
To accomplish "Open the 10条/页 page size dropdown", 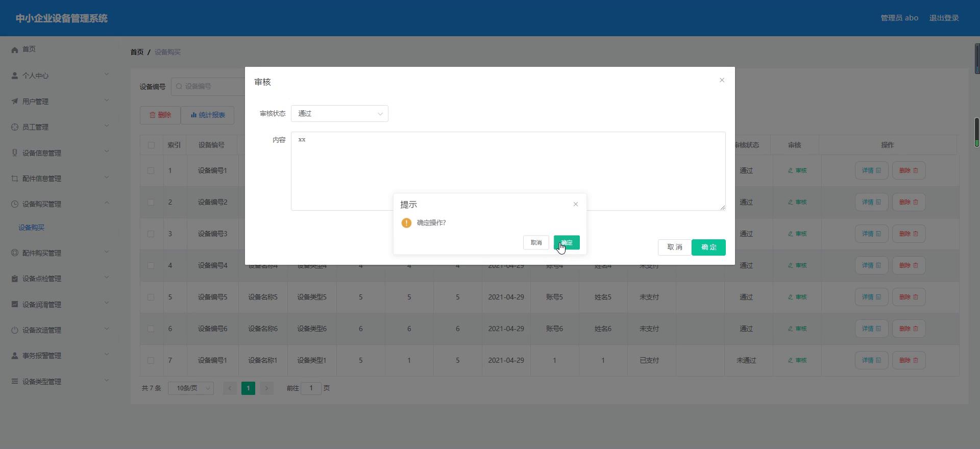I will point(191,388).
